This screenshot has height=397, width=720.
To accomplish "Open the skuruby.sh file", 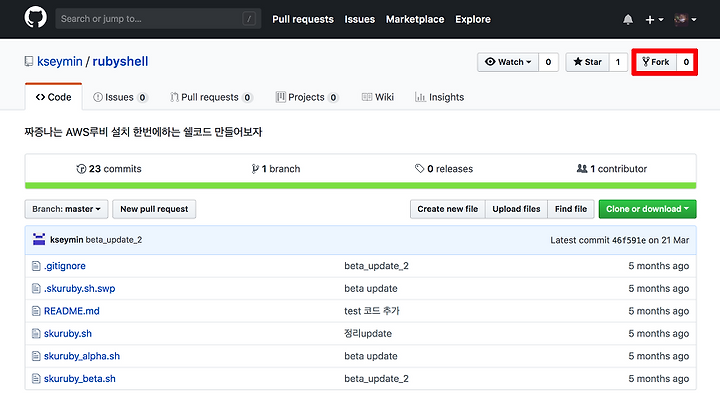I will point(68,333).
